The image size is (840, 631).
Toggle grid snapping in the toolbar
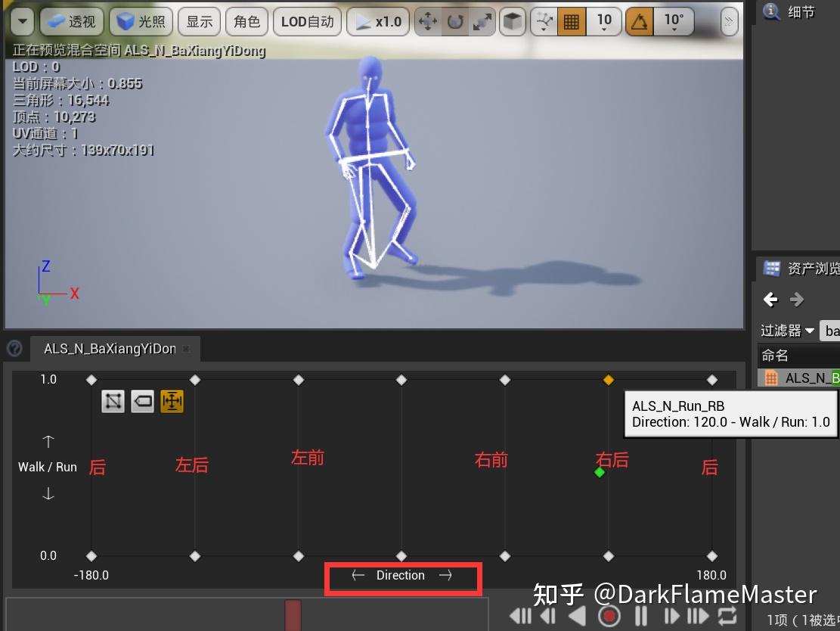coord(571,21)
